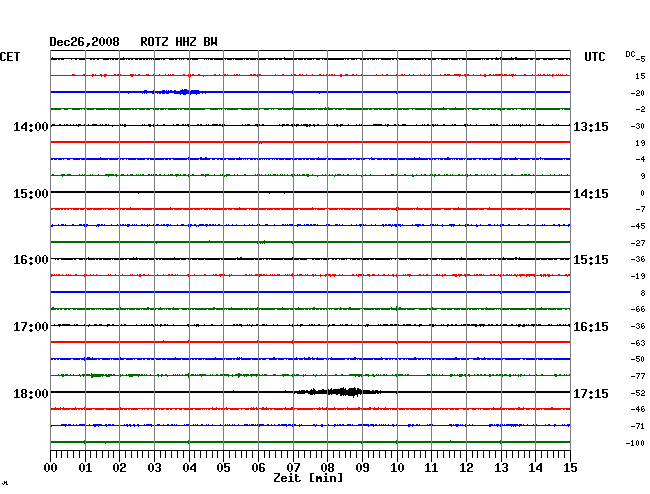Select the 17:15 UTC time label

[591, 393]
